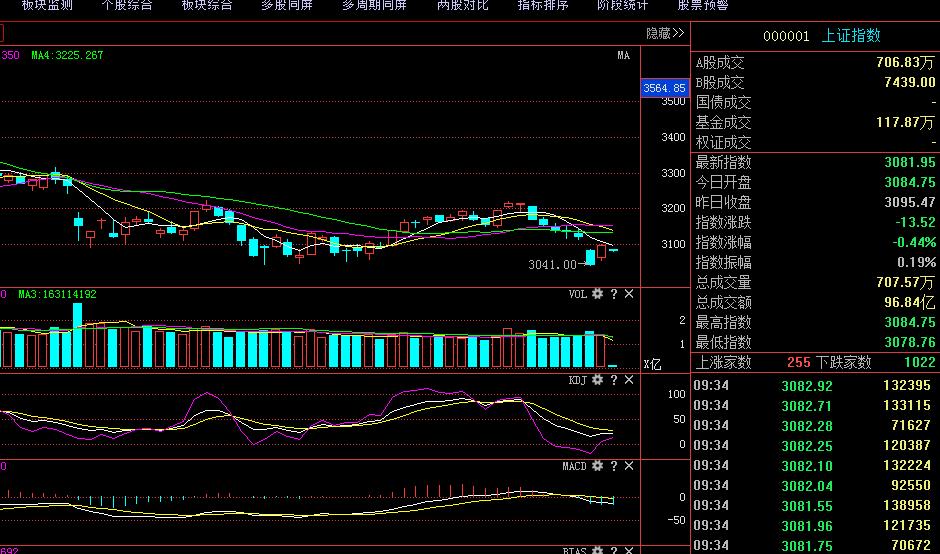Screen dimensions: 940x554
Task: Open MACD indicator settings gear
Action: (x=597, y=466)
